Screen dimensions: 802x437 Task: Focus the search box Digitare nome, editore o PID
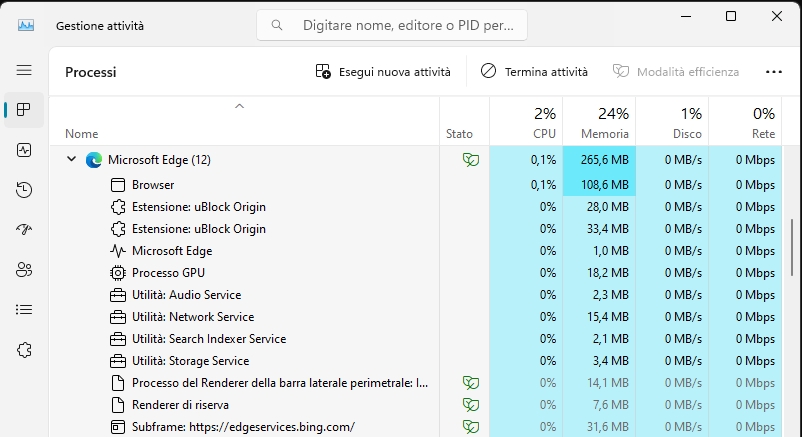pos(392,25)
